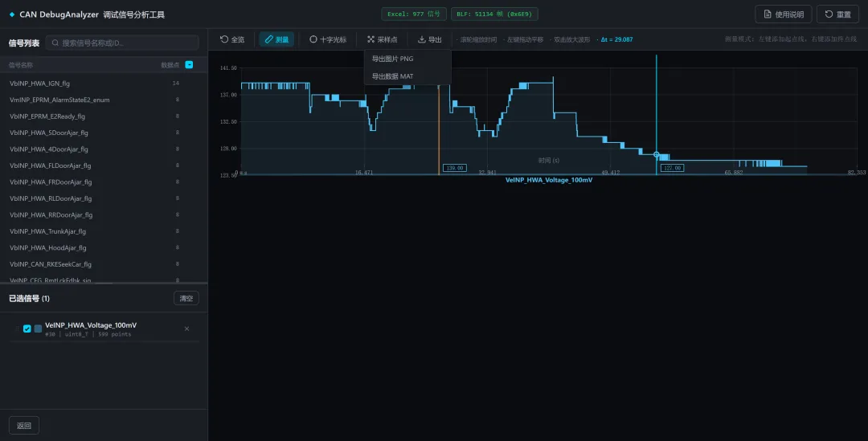The height and width of the screenshot is (441, 868).
Task: Open the 导出 export dropdown
Action: click(429, 39)
